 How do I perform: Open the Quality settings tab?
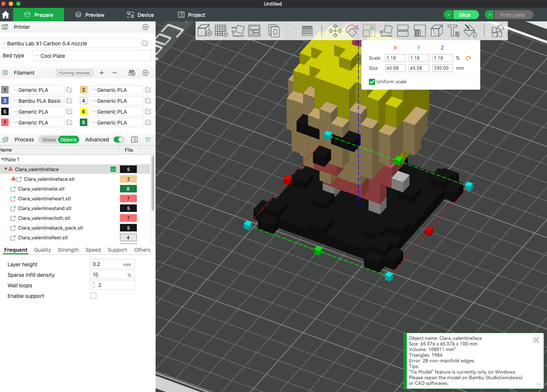tap(42, 250)
